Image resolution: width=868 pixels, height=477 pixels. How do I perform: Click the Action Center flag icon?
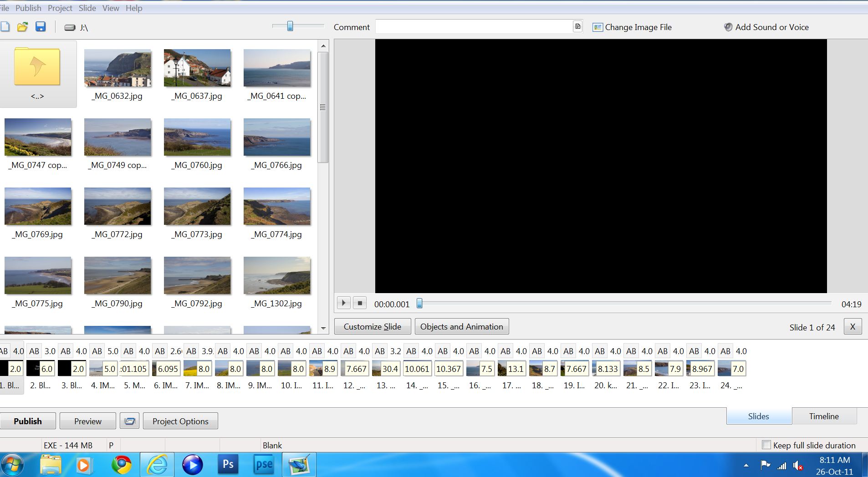(x=765, y=465)
